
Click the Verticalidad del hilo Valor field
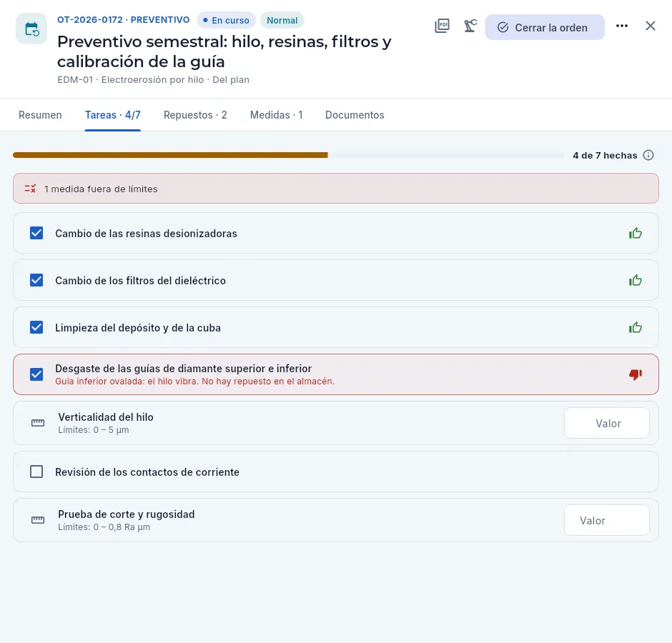click(x=606, y=423)
